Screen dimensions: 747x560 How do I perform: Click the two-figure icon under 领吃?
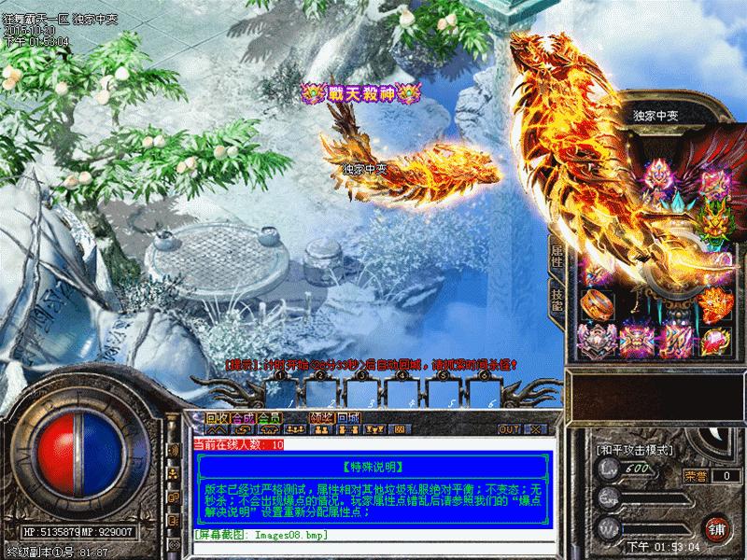point(321,429)
